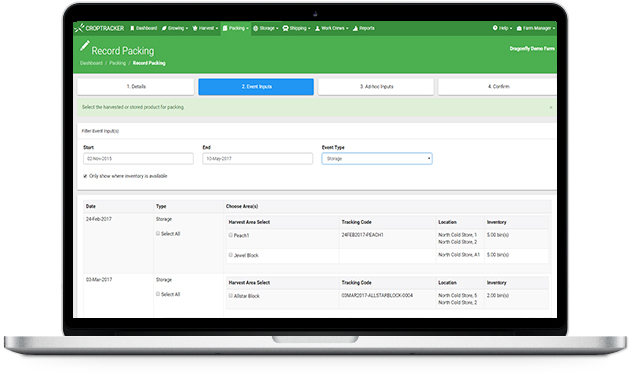Open Dashboard via its bookmark icon
Image resolution: width=632 pixels, height=378 pixels.
tap(132, 28)
